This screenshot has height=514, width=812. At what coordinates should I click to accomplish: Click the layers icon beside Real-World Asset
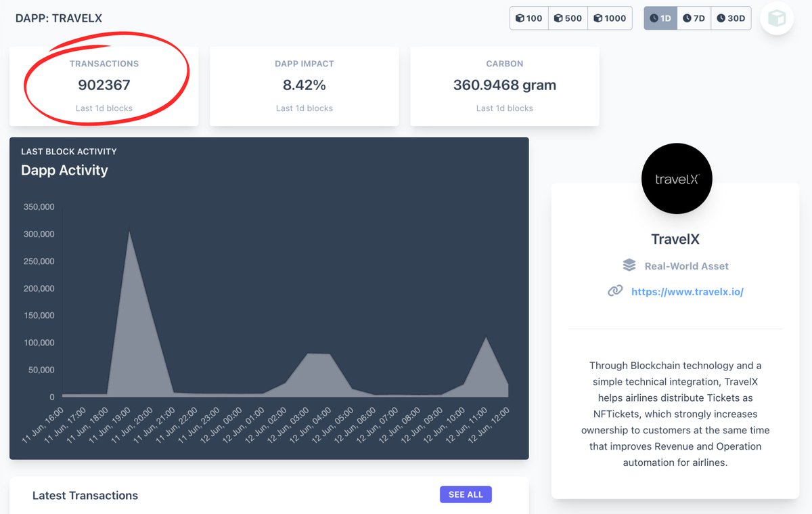click(x=629, y=265)
